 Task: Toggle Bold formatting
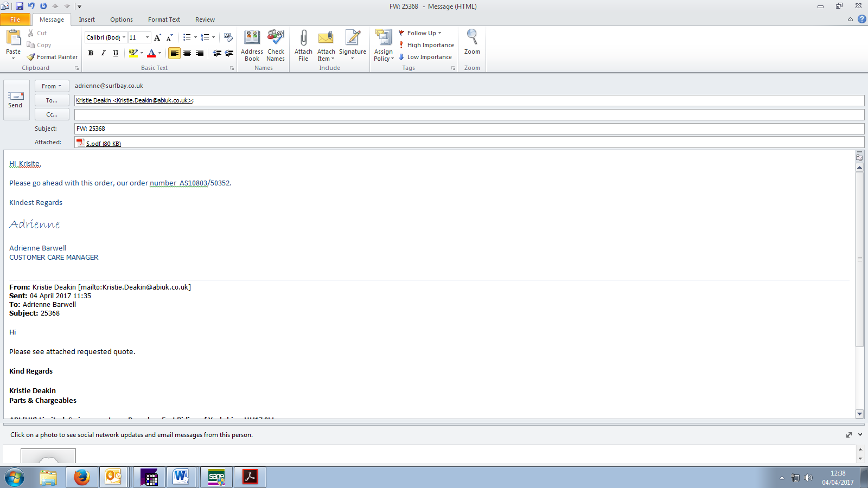pyautogui.click(x=91, y=53)
